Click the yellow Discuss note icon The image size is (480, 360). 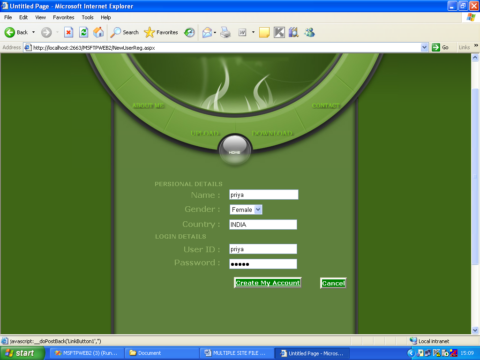(264, 32)
